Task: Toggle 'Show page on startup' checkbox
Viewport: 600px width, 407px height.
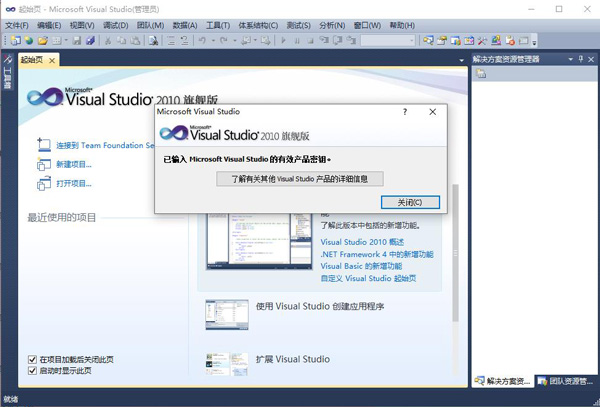Action: coord(32,370)
